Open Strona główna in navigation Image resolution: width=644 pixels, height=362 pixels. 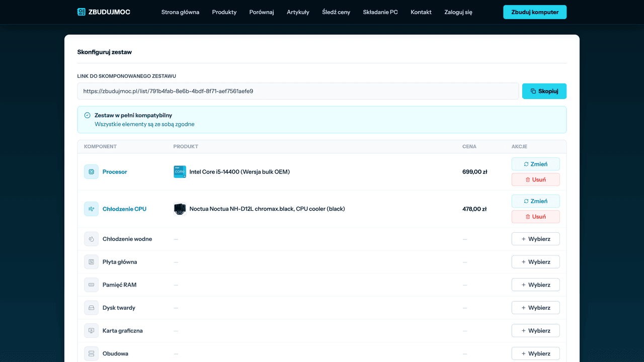point(180,12)
